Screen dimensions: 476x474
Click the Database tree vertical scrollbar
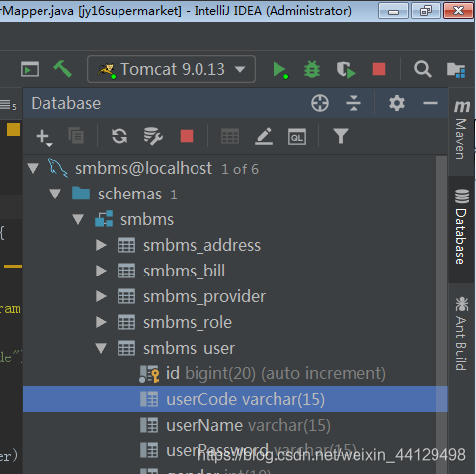pos(441,315)
